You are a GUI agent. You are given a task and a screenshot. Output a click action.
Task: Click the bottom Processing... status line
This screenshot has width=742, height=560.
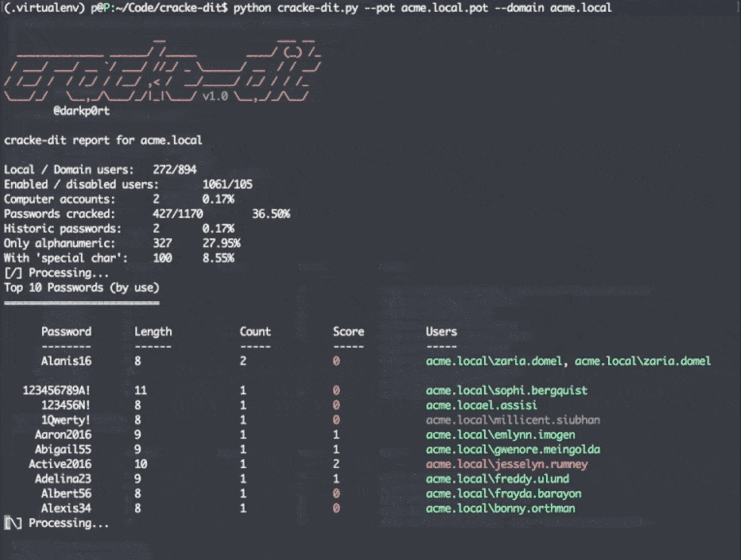(x=57, y=523)
